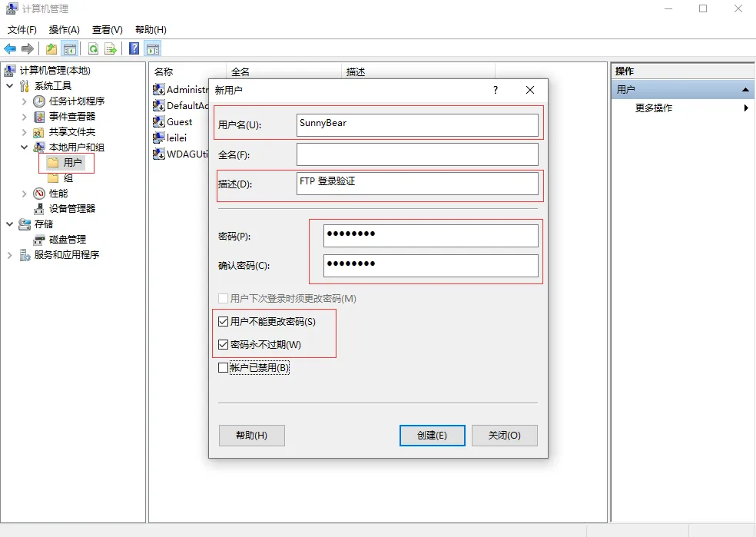Click the Device Manager icon in the tree
This screenshot has width=756, height=537.
[x=39, y=209]
